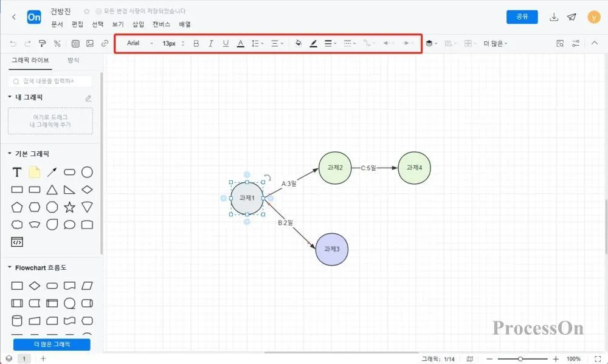Collapse the 내 그래픽 section
Image resolution: width=608 pixels, height=364 pixels.
[10, 97]
